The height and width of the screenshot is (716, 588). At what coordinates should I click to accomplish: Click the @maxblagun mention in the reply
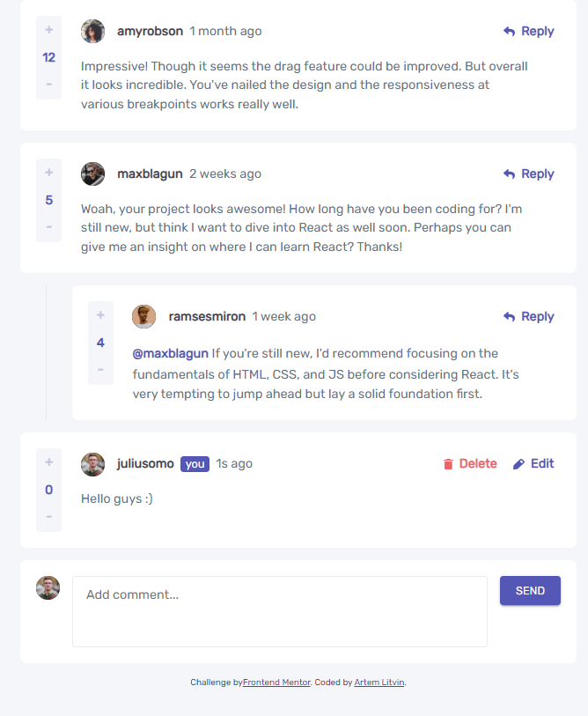click(170, 353)
